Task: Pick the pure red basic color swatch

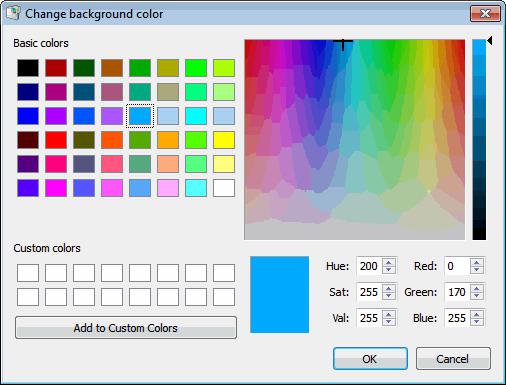Action: point(56,140)
